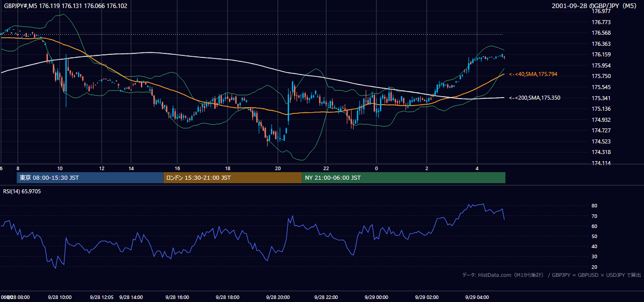The image size is (644, 302).
Task: Click the 200 SMA 175.350 label
Action: [535, 98]
